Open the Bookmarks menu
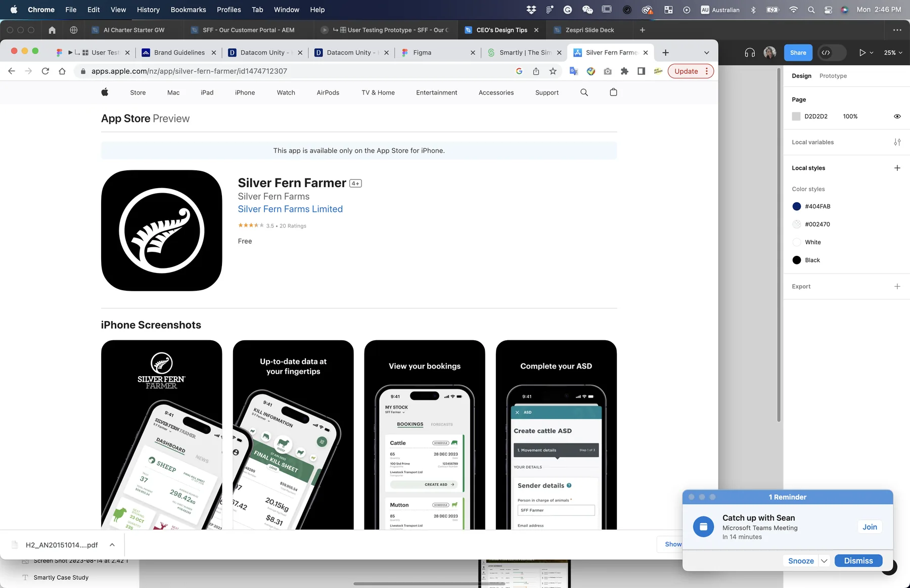The width and height of the screenshot is (910, 588). (x=188, y=10)
